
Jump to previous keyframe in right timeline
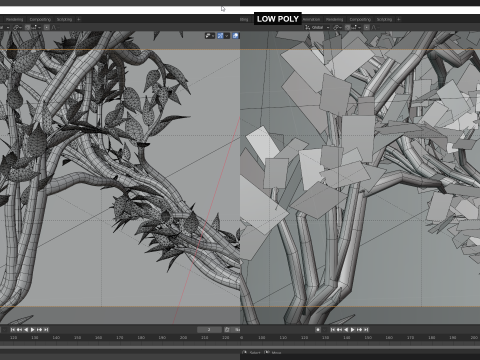[x=339, y=330]
